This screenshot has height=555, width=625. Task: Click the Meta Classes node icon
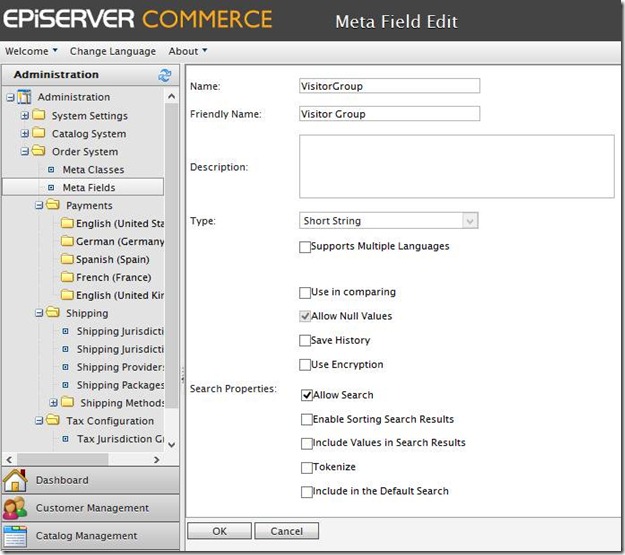click(52, 170)
